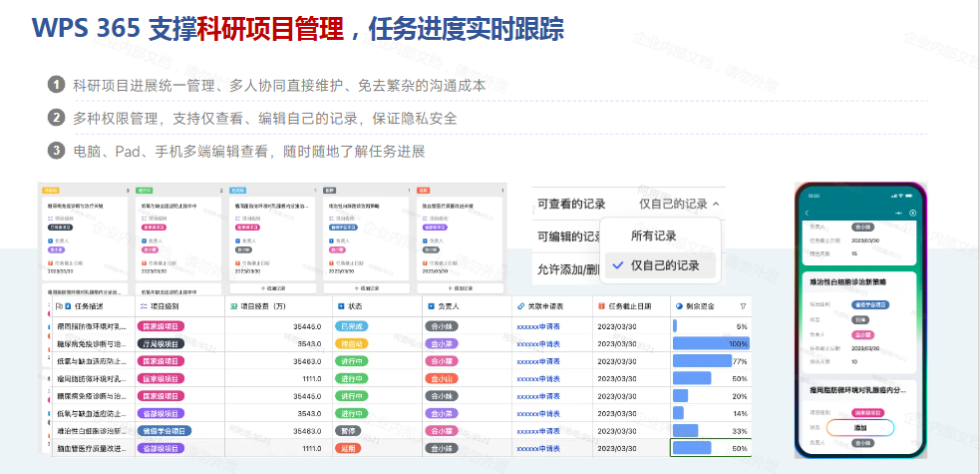
Task: Click the 关联申请表 link icon in the header
Action: click(x=521, y=307)
